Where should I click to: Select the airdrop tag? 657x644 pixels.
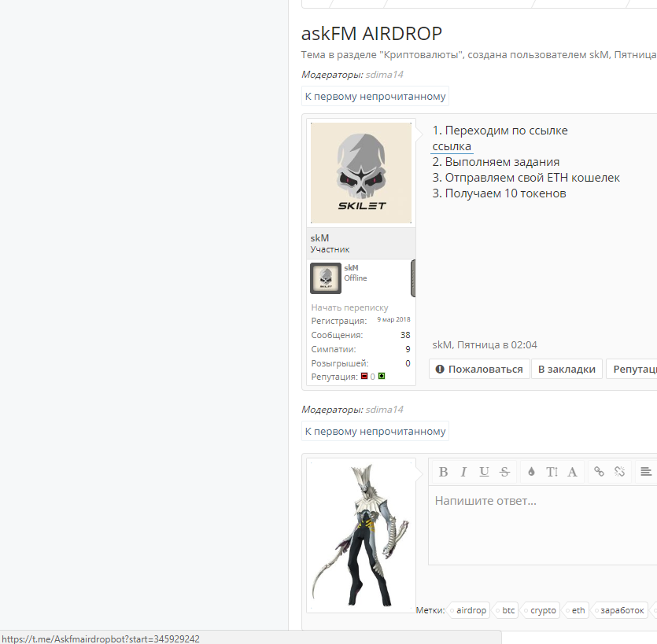tap(468, 610)
